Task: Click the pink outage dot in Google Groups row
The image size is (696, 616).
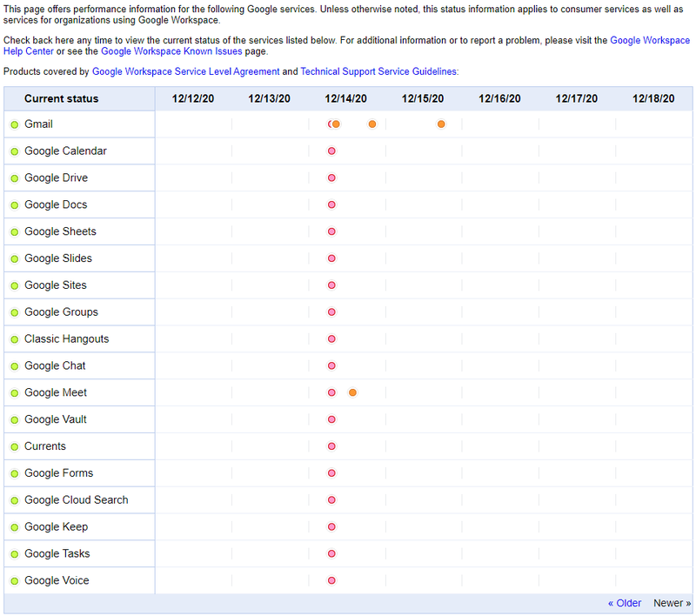Action: (331, 312)
